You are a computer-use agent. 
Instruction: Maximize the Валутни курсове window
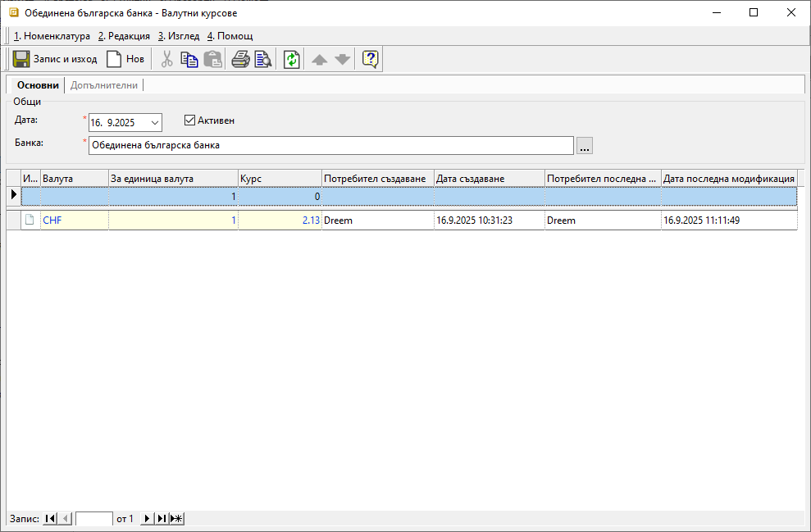tap(754, 13)
